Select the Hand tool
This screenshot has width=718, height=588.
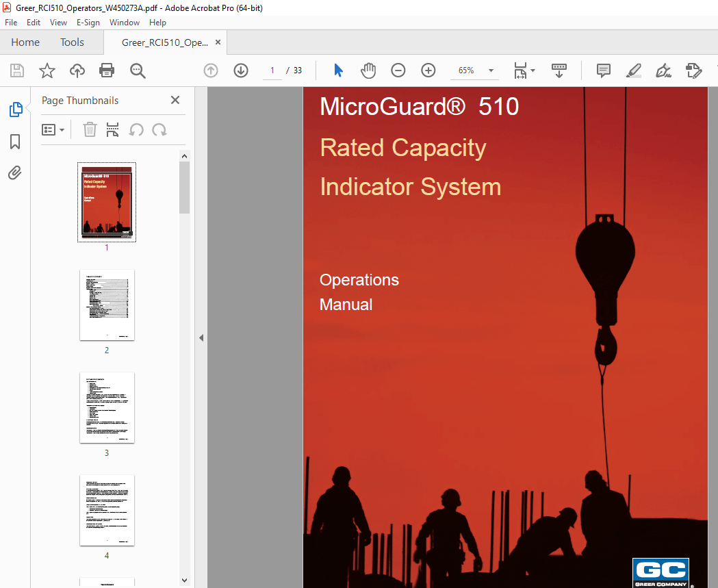tap(368, 71)
